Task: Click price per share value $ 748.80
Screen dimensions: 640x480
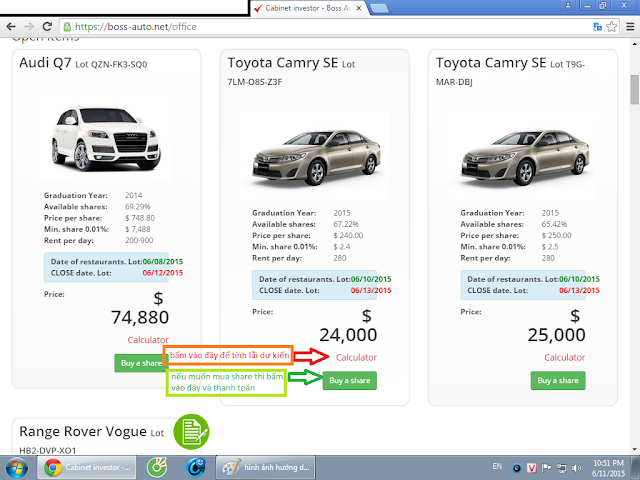Action: [x=140, y=218]
